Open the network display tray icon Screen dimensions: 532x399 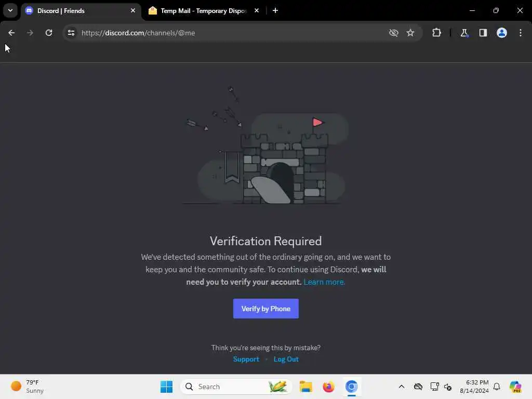434,387
